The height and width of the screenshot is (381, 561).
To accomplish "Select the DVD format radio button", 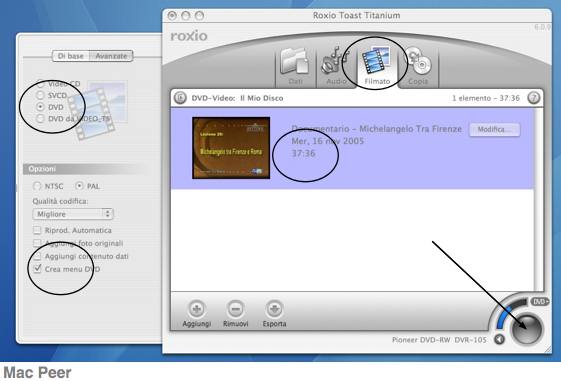I will (x=40, y=107).
